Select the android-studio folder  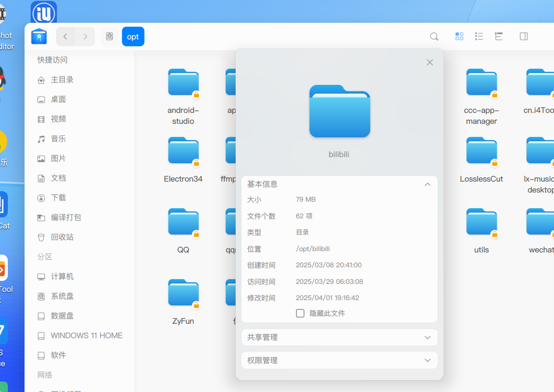(x=183, y=97)
